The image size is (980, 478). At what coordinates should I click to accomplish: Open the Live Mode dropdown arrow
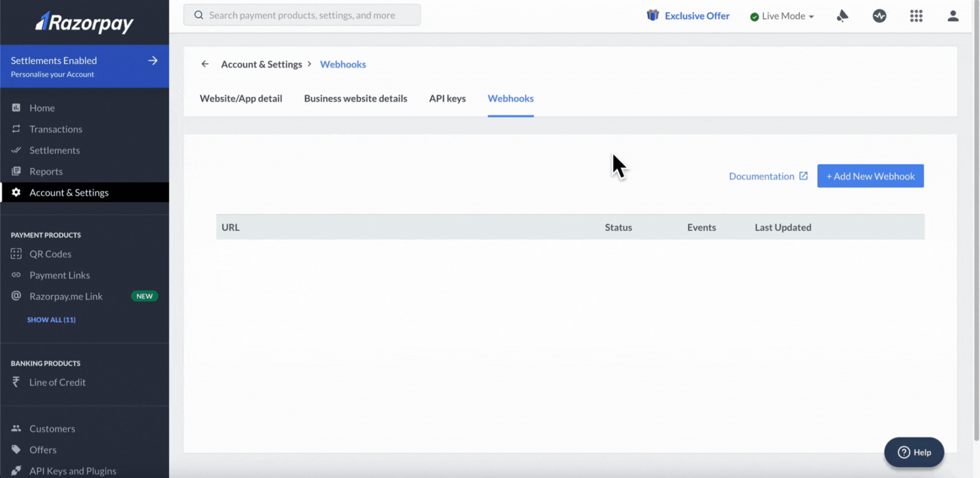point(811,17)
